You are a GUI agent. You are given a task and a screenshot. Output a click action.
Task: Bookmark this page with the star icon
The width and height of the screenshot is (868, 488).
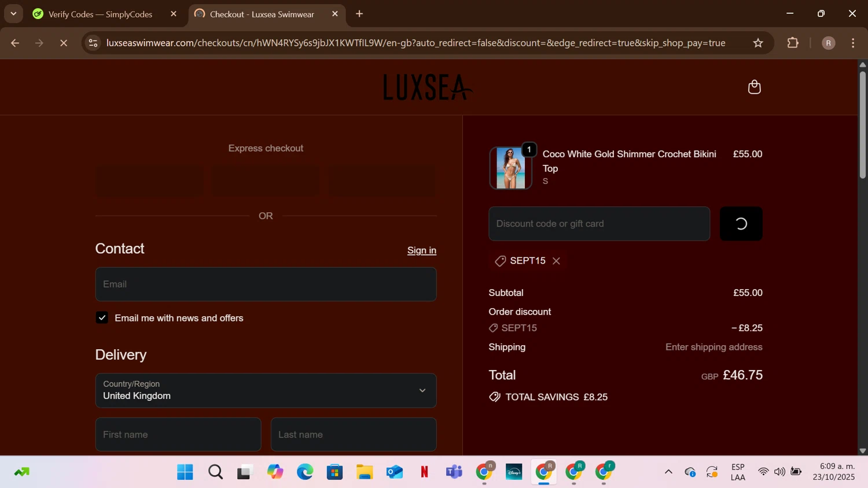[x=758, y=43]
